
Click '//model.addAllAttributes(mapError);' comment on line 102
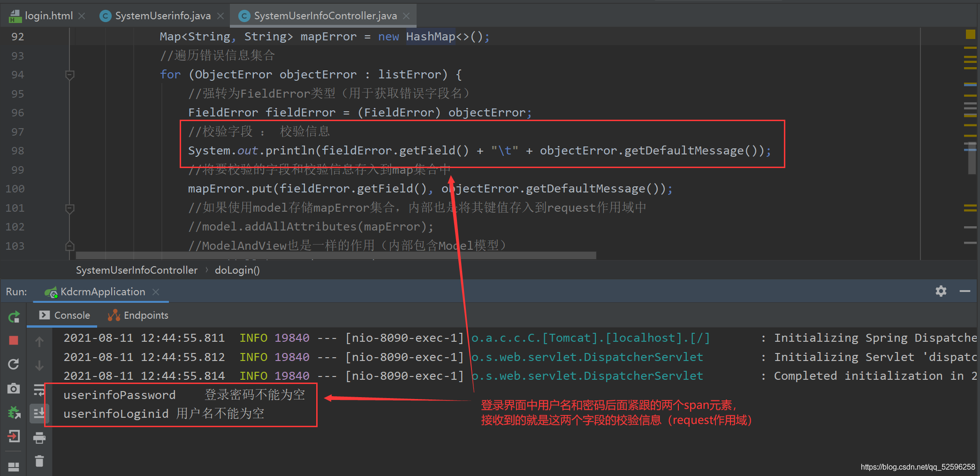click(x=311, y=227)
